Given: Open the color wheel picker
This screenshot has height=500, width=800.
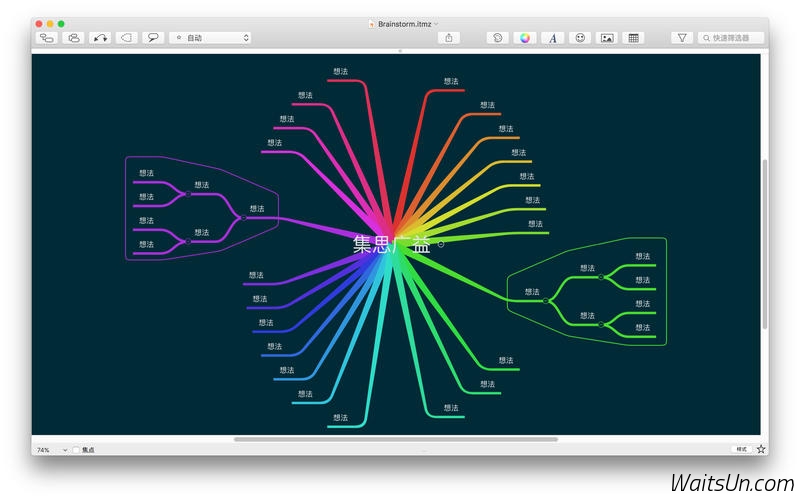Looking at the screenshot, I should pos(525,38).
